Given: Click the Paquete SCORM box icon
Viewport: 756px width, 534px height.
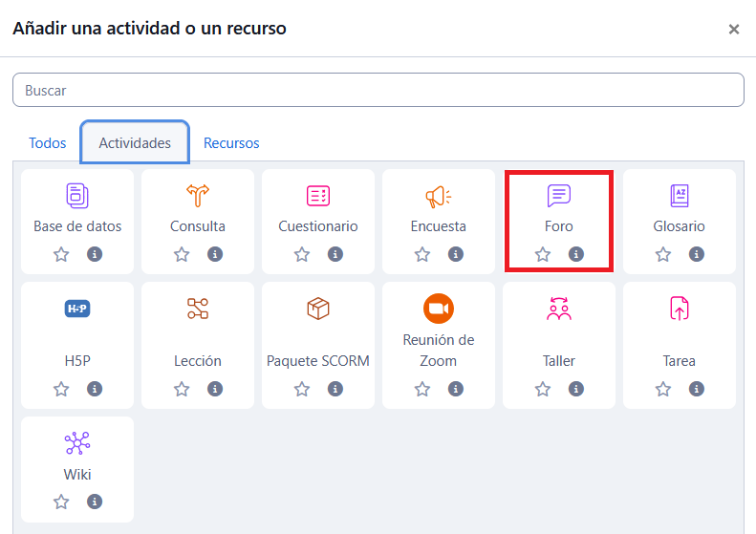Looking at the screenshot, I should click(x=318, y=309).
